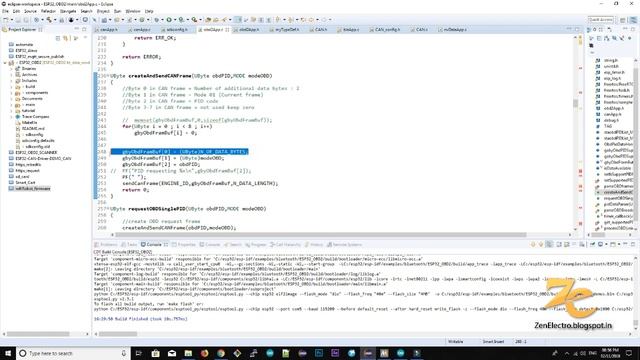The width and height of the screenshot is (640, 360).
Task: Select the Problems tab in bottom panel
Action: 106,244
